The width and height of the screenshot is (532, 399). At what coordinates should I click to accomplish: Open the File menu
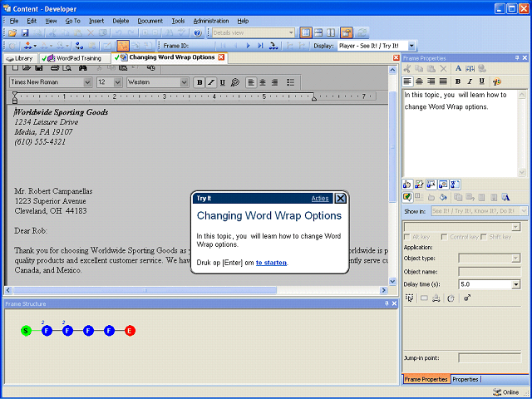14,21
